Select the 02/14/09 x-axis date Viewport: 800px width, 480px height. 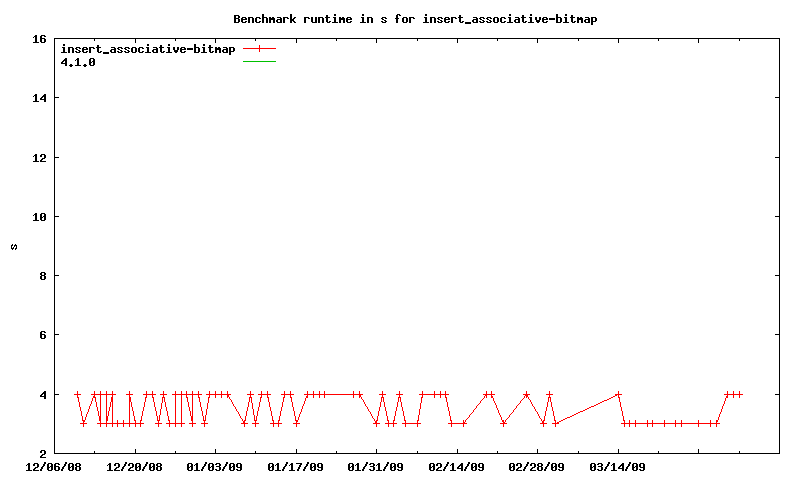[457, 466]
